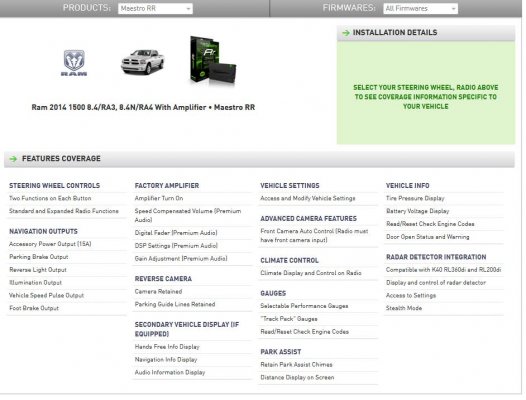The image size is (526, 400).
Task: Select Parking Guide Lines Retained entry
Action: [175, 304]
